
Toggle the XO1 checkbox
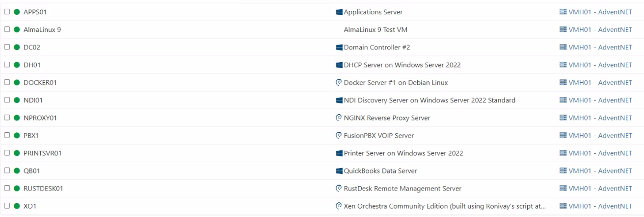point(7,206)
